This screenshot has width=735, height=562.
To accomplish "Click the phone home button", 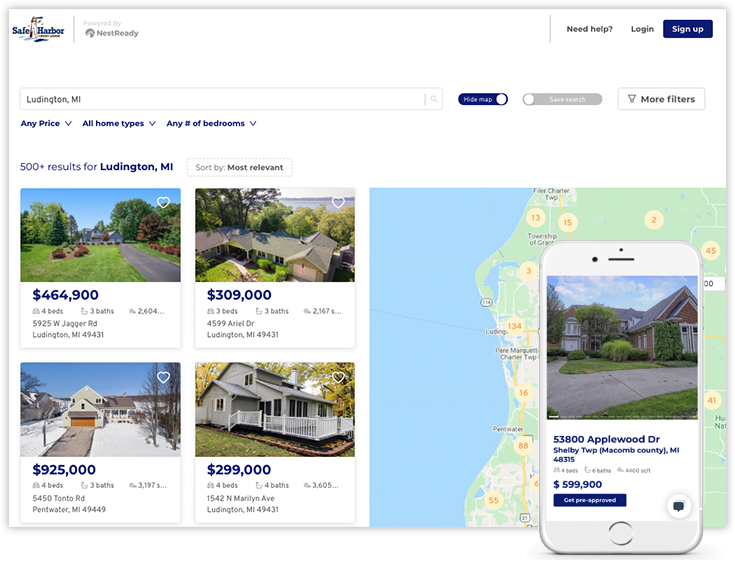I will (x=620, y=533).
